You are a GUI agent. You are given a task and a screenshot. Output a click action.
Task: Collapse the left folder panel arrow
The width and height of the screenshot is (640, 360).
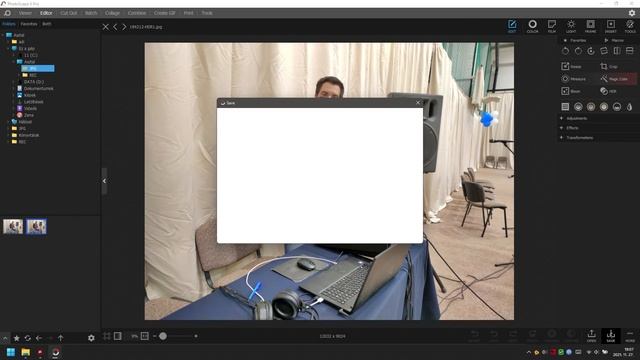point(104,181)
